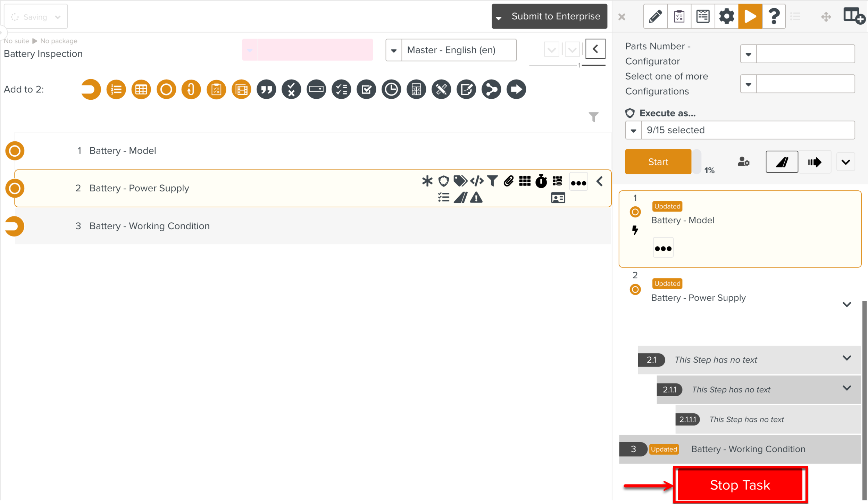The image size is (868, 504).
Task: Add a table element from the Add toolbar
Action: coord(141,90)
